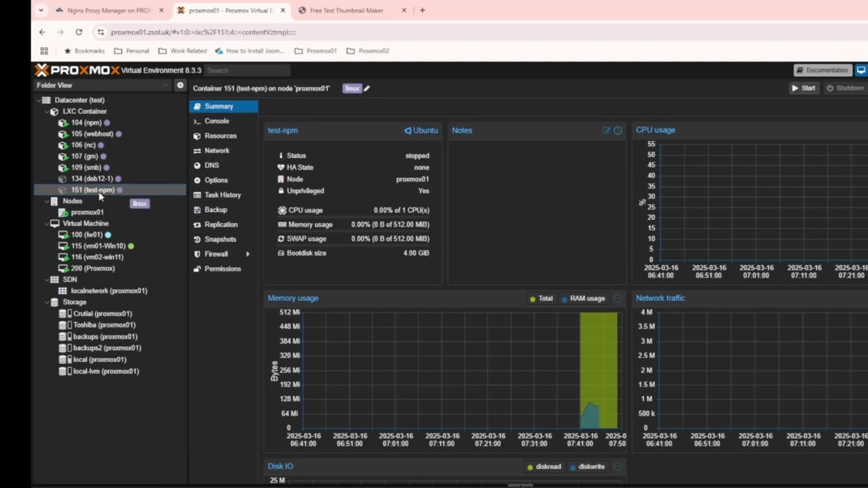The height and width of the screenshot is (488, 868).
Task: Switch to Free Text Thumbnail Maker tab
Action: (x=347, y=11)
